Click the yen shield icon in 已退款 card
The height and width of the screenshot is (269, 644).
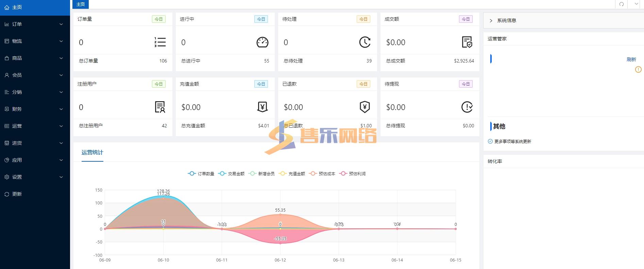(365, 107)
